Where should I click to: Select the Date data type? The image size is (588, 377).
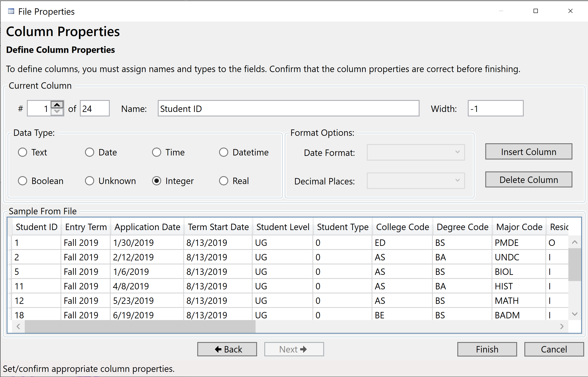coord(90,152)
